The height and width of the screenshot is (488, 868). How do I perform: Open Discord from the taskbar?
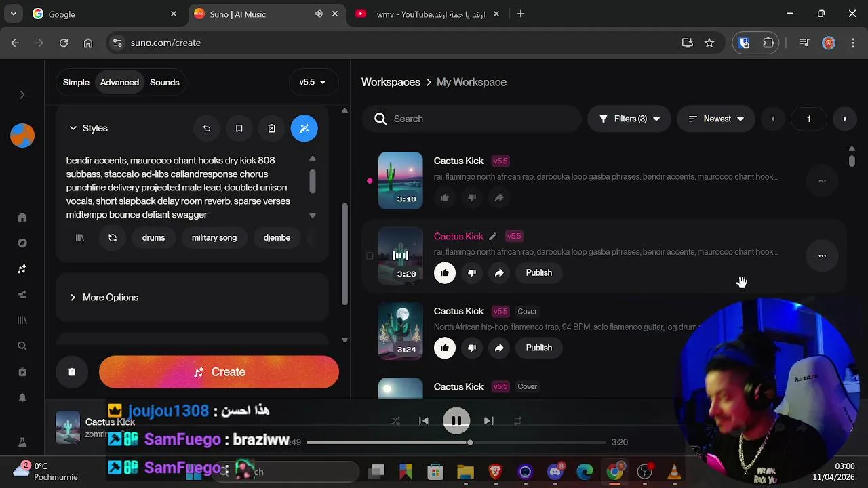pos(555,472)
